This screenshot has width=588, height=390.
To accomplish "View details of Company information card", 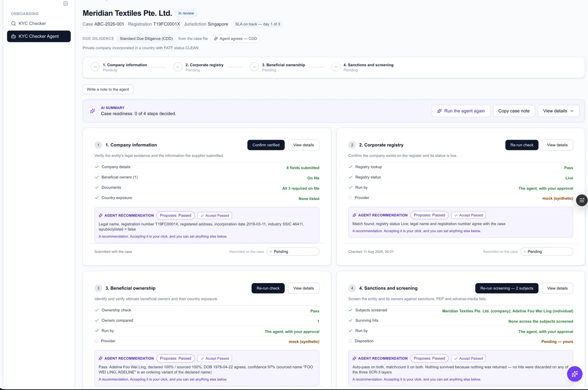I will [304, 145].
